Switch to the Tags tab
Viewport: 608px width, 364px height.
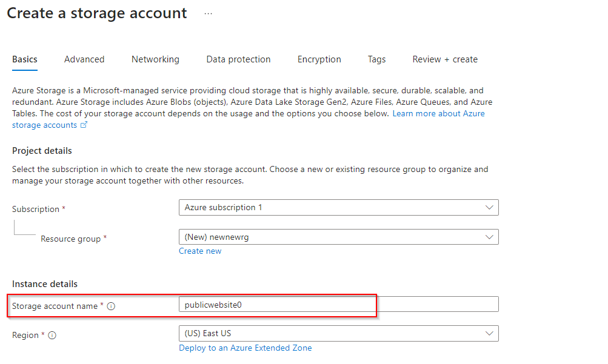376,59
